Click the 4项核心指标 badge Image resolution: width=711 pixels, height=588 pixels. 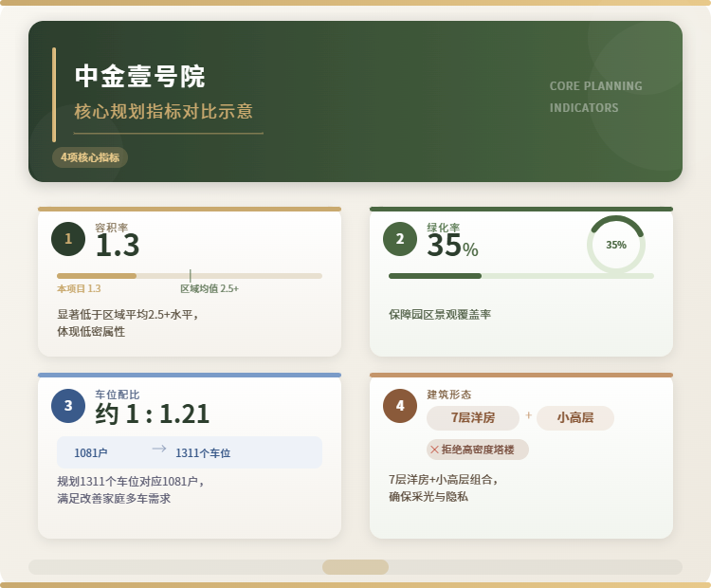coord(90,157)
